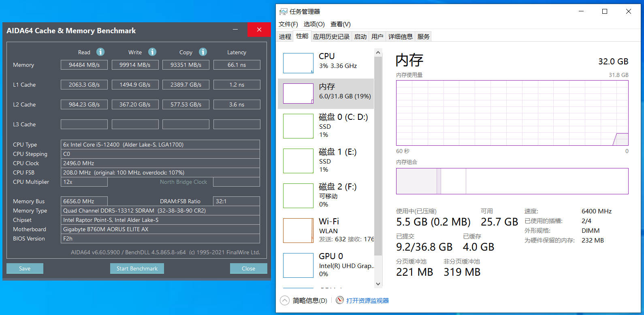Open the 文件(F) menu
This screenshot has height=315, width=644.
[x=288, y=24]
